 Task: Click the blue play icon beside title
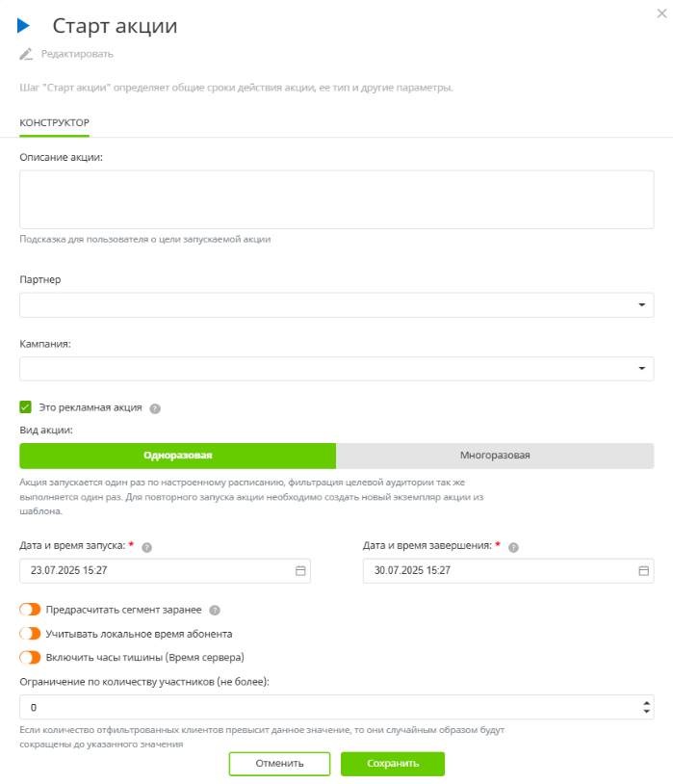coord(24,26)
